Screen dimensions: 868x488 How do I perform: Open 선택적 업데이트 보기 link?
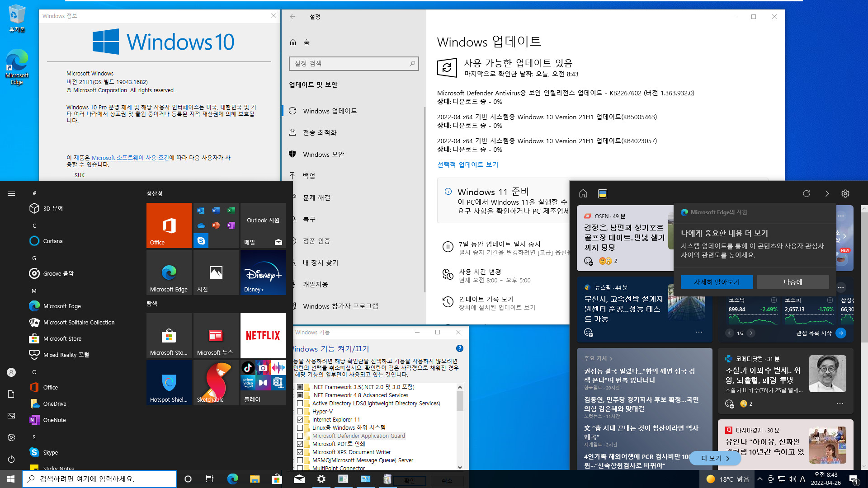click(467, 165)
